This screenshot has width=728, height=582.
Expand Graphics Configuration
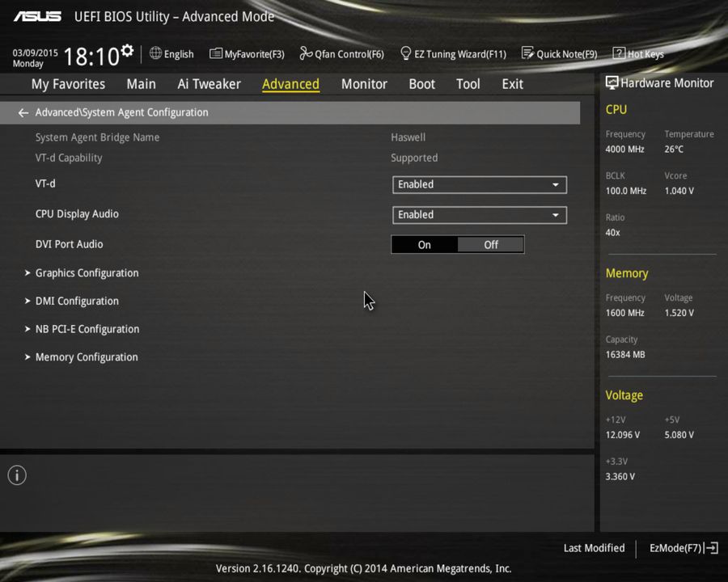[87, 272]
